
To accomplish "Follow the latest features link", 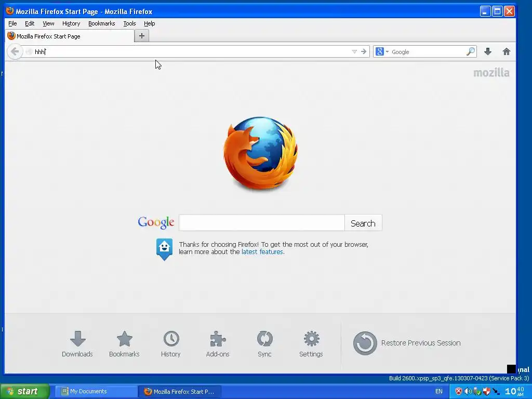I will click(x=262, y=252).
